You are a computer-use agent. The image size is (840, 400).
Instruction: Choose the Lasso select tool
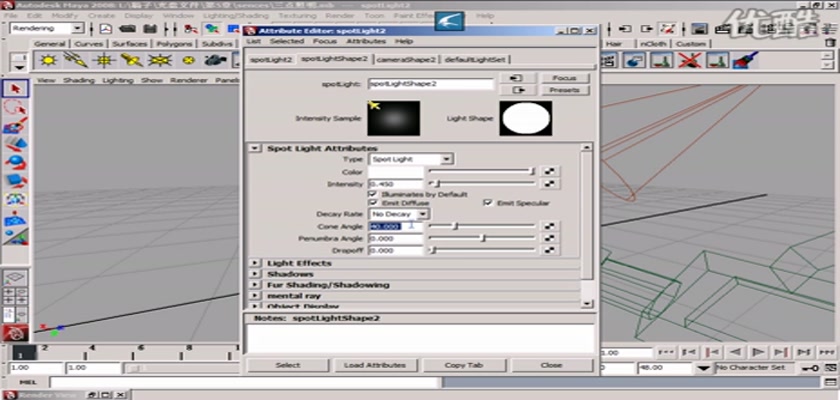click(x=16, y=107)
